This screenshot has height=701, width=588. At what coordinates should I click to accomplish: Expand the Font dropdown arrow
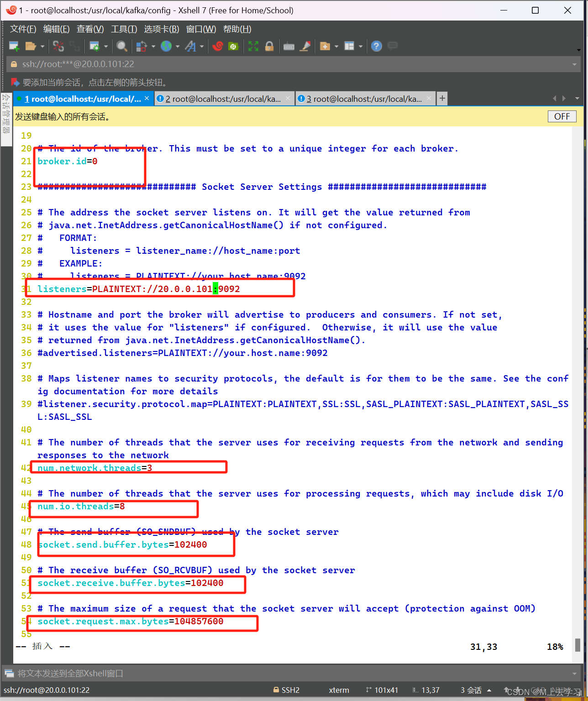pos(202,46)
